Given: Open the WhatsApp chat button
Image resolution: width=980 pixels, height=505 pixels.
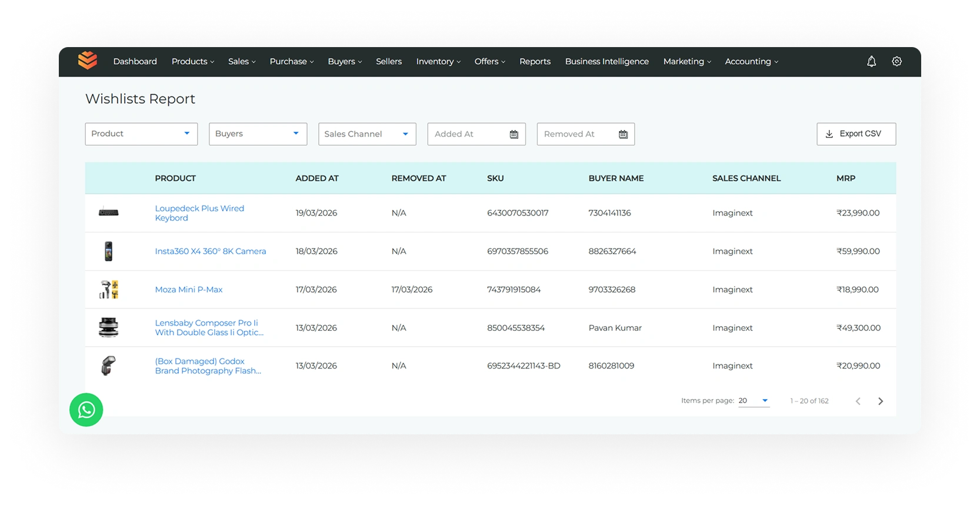Looking at the screenshot, I should click(86, 410).
